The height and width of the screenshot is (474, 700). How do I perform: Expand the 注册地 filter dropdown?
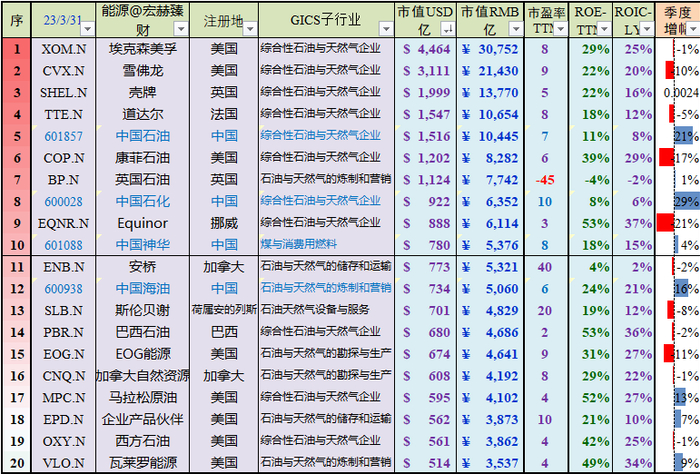pyautogui.click(x=250, y=29)
